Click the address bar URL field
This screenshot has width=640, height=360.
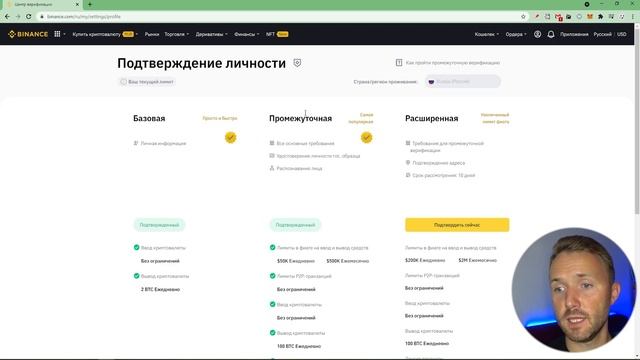pyautogui.click(x=278, y=17)
